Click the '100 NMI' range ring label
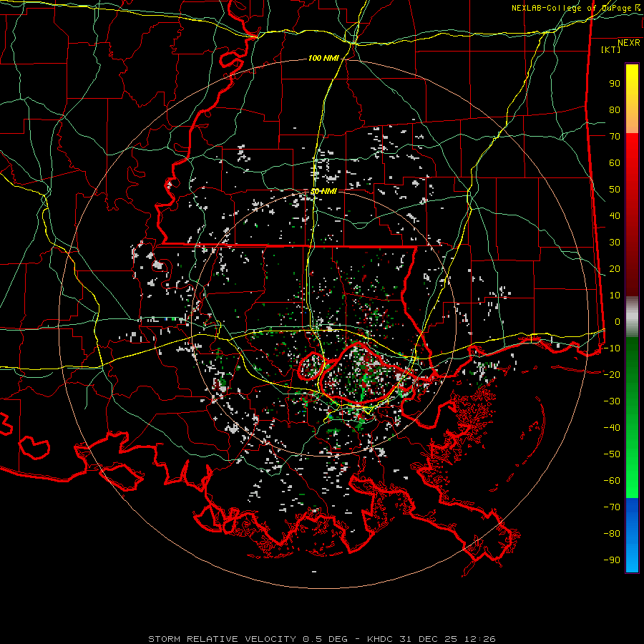The width and height of the screenshot is (644, 644). coord(323,59)
